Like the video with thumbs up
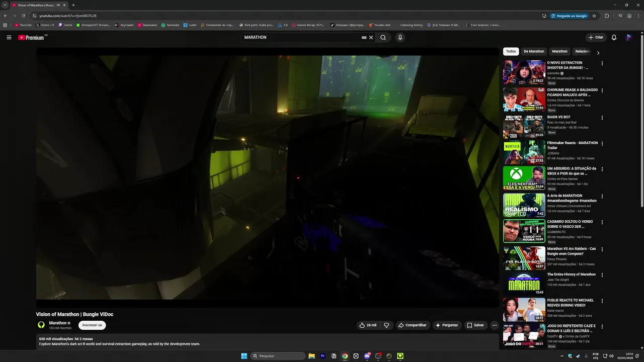The width and height of the screenshot is (644, 362). pyautogui.click(x=368, y=325)
